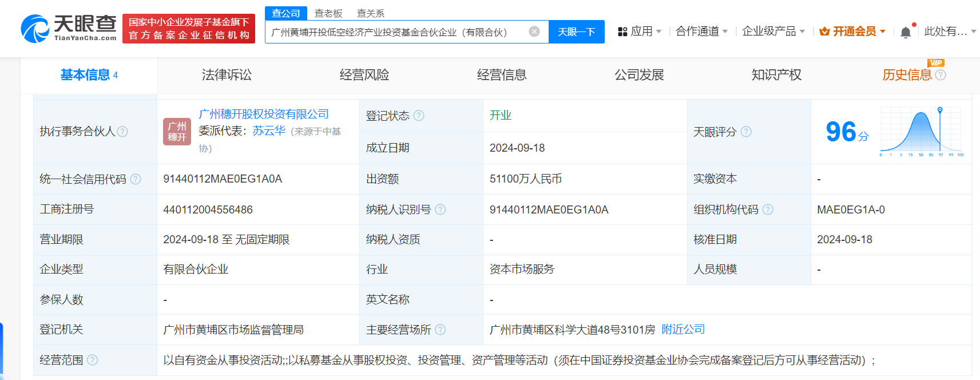Select the 经营信息 tab
Screen dimensions: 980x380
tap(502, 75)
